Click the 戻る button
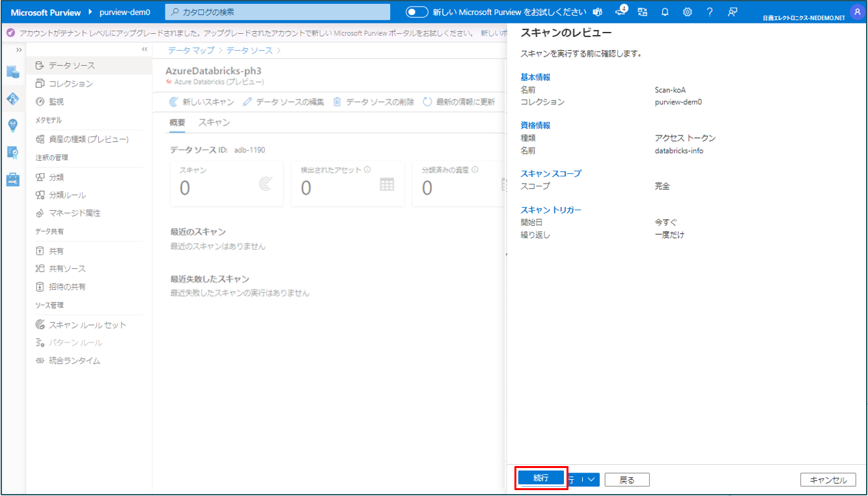Image resolution: width=868 pixels, height=496 pixels. point(626,480)
